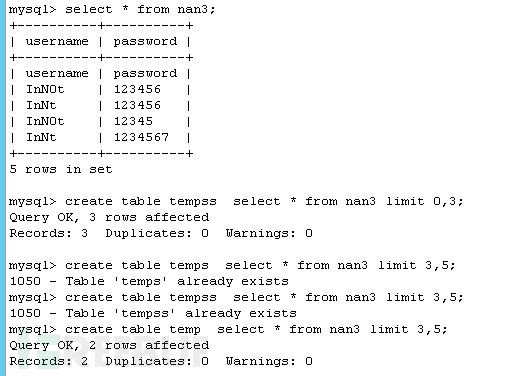532x376 pixels.
Task: Click the first InNOt username cell
Action: coord(45,89)
